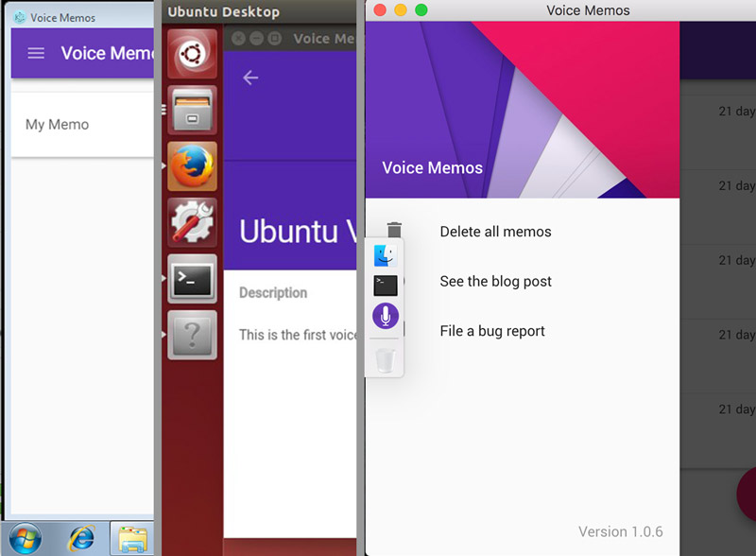This screenshot has width=756, height=556.
Task: Click Internet Explorer on the Windows taskbar
Action: pos(82,537)
